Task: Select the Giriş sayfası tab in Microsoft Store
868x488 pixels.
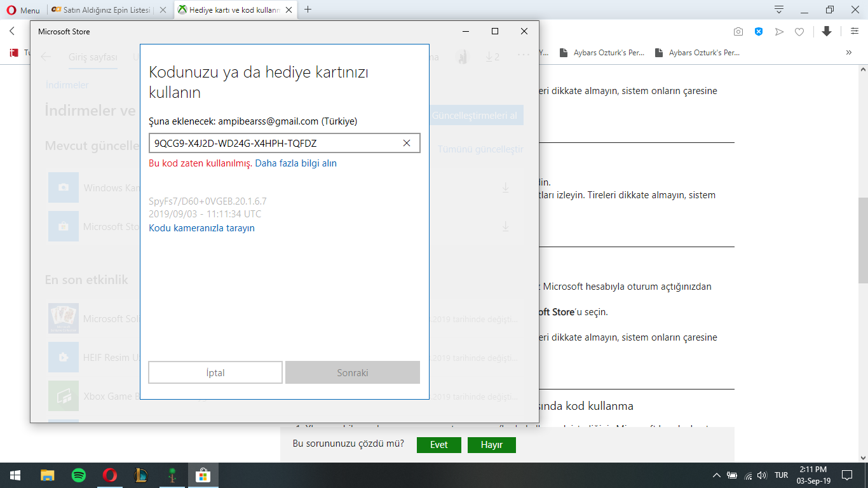Action: point(93,57)
